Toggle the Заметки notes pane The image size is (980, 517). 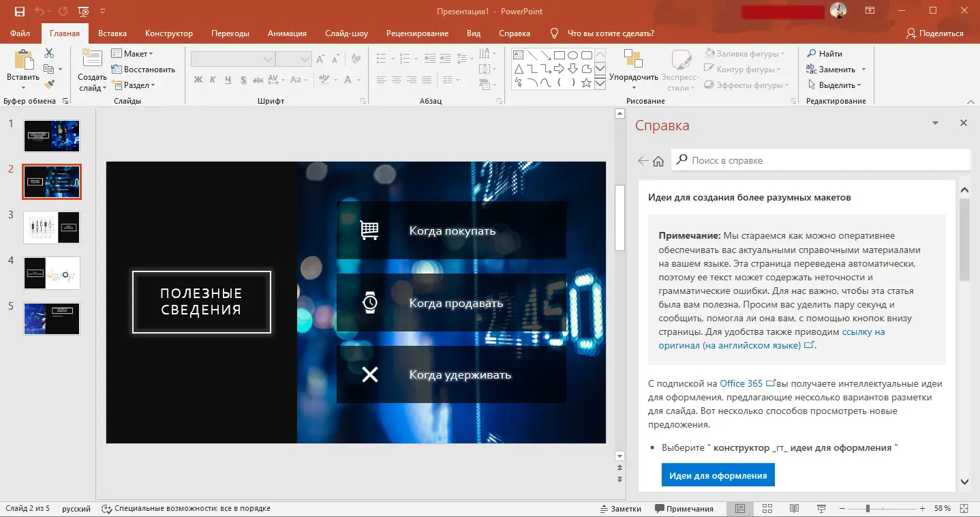pos(621,509)
